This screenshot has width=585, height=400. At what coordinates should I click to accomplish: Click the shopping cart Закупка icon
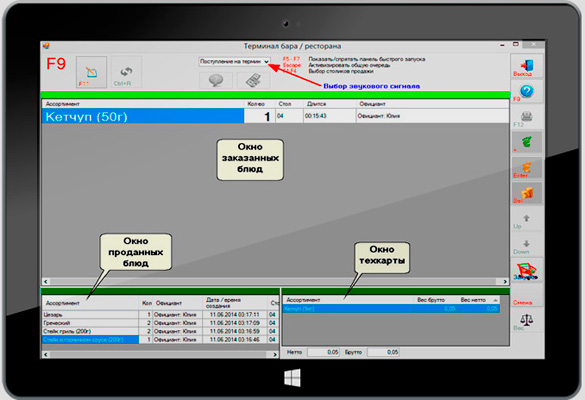click(526, 270)
